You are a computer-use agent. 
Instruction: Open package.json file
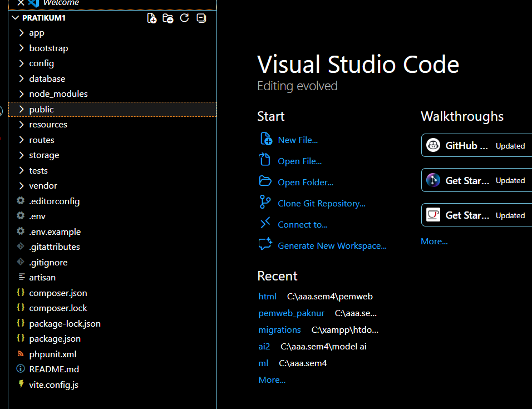[112, 339]
